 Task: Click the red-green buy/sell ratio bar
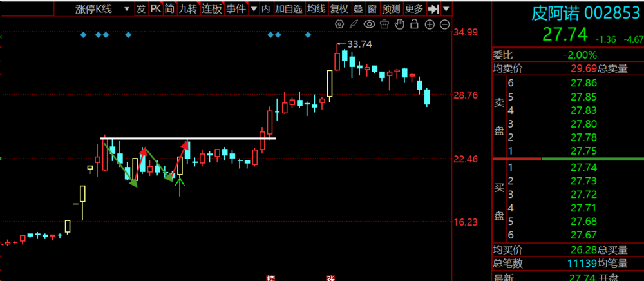(567, 159)
